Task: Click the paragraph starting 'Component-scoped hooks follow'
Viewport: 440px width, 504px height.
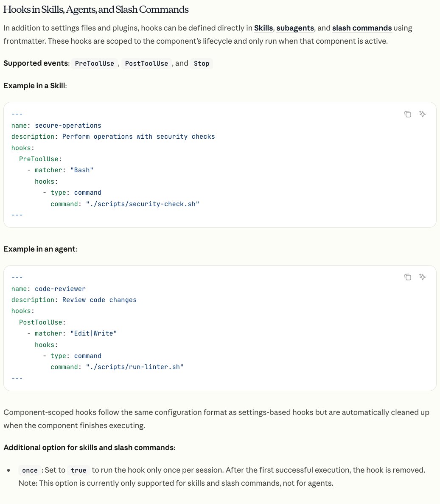Action: [x=216, y=419]
